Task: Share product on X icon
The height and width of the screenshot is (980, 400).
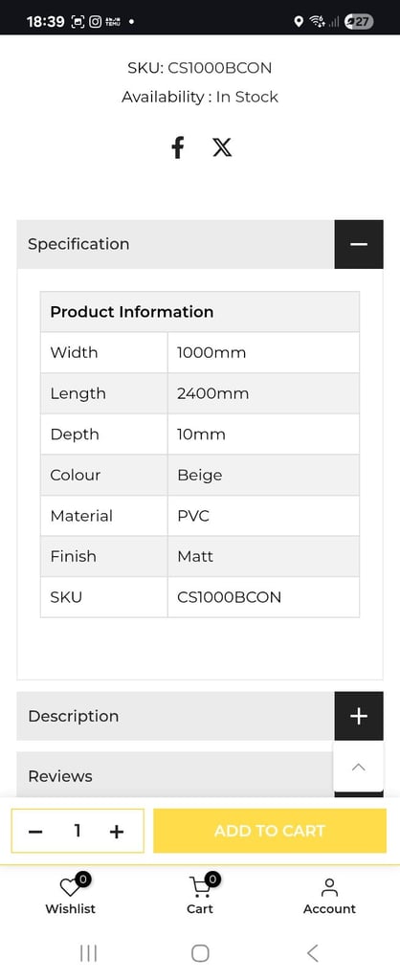Action: pyautogui.click(x=222, y=148)
